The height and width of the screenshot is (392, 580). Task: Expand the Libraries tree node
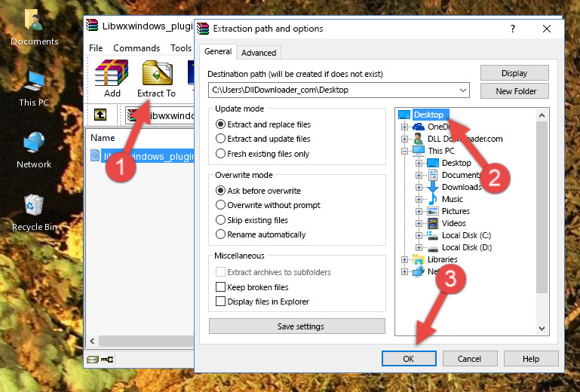(405, 259)
